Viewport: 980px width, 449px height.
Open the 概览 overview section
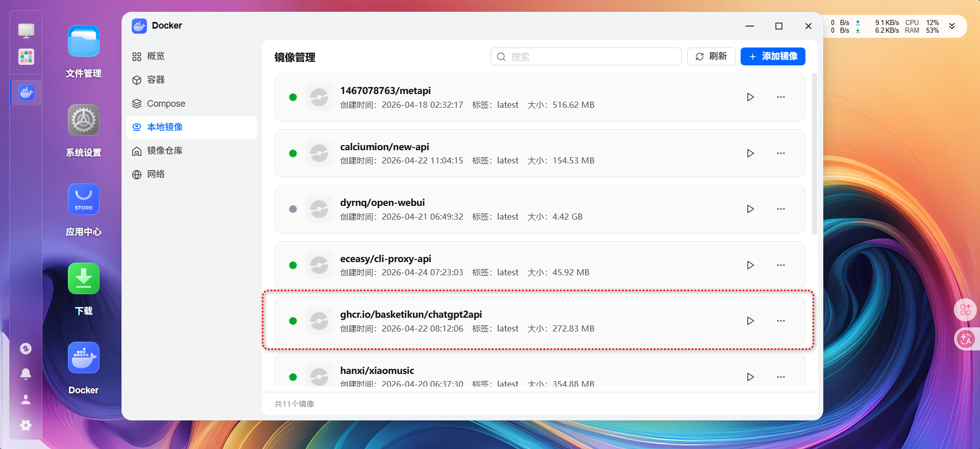[191, 56]
